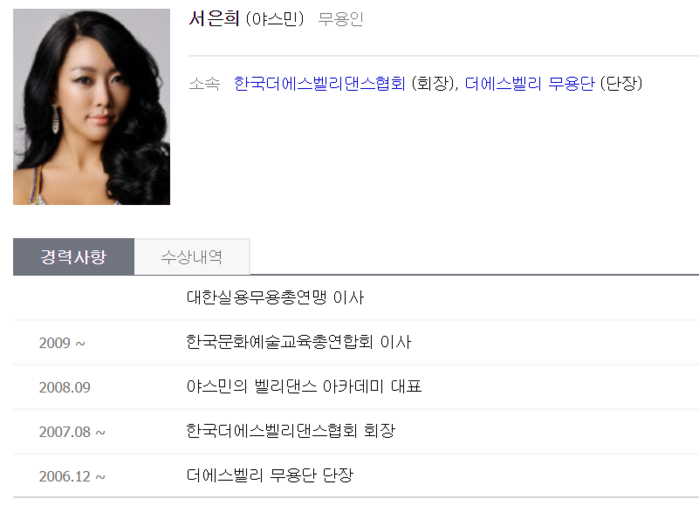Select the 대한실용무용총연맹 이사 career row
This screenshot has height=519, width=699.
tap(356, 297)
